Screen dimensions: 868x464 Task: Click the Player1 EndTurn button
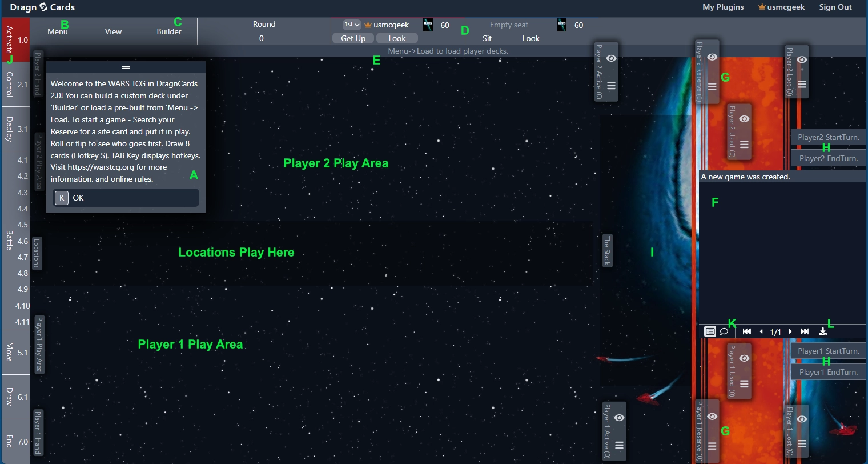point(828,372)
